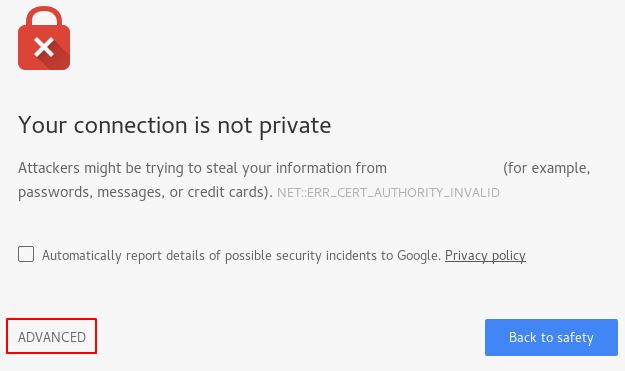Click the red padlock warning icon
The image size is (625, 371).
click(x=44, y=38)
